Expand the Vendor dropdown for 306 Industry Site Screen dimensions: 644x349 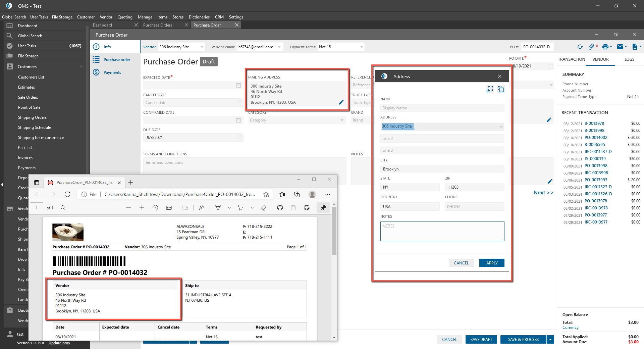pos(202,47)
